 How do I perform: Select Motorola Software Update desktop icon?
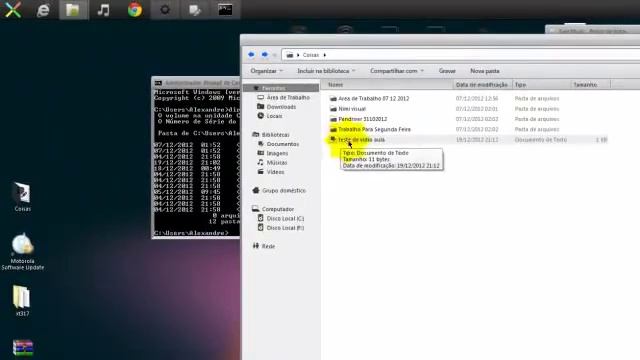(22, 252)
